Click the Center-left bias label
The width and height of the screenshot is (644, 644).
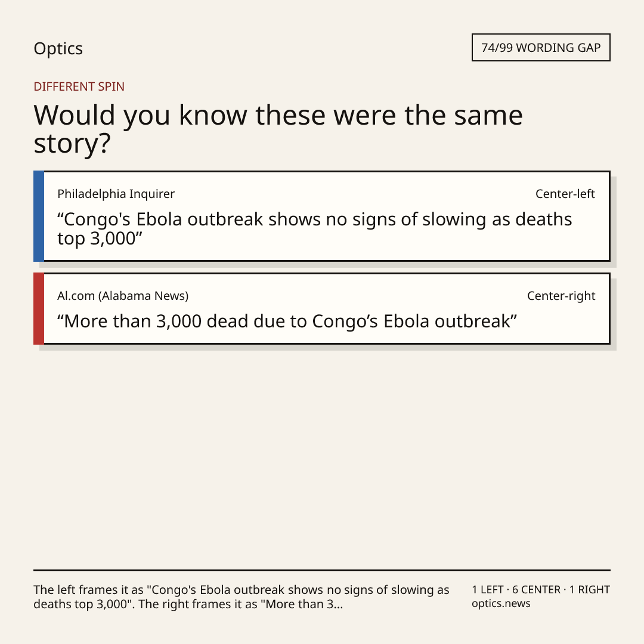(x=565, y=194)
